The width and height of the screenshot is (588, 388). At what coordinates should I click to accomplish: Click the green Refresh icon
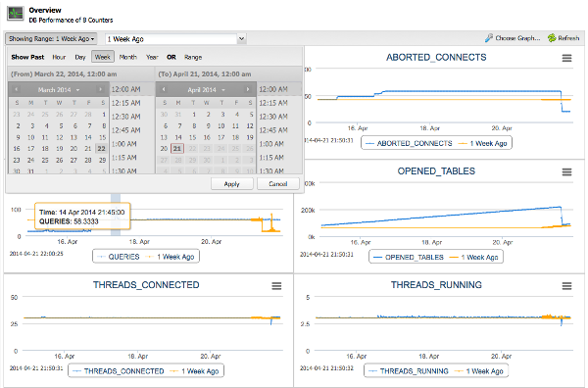click(x=552, y=38)
